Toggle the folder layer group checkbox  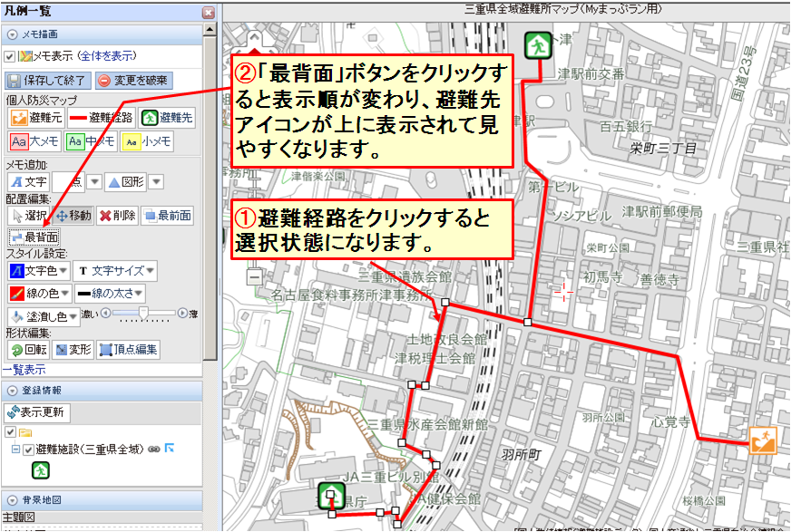(10, 432)
